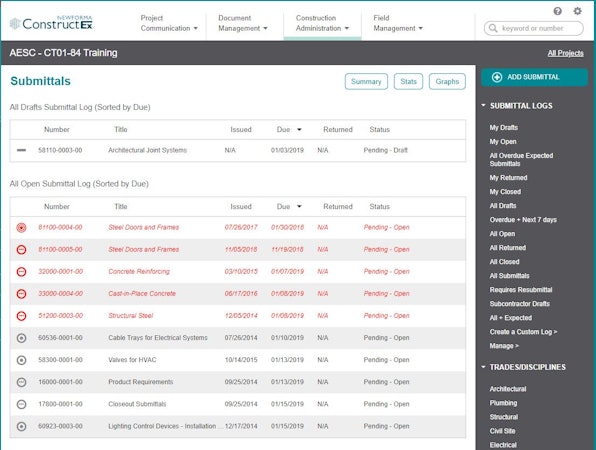Click status icon for Cable Trays row

pos(22,338)
